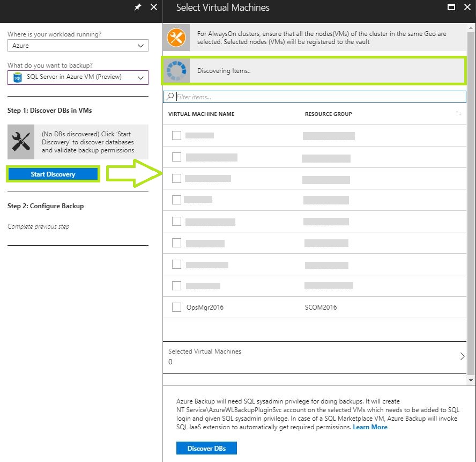Viewport: 476px width, 462px height.
Task: Click the wrench tools icon under Step 1
Action: pyautogui.click(x=21, y=142)
